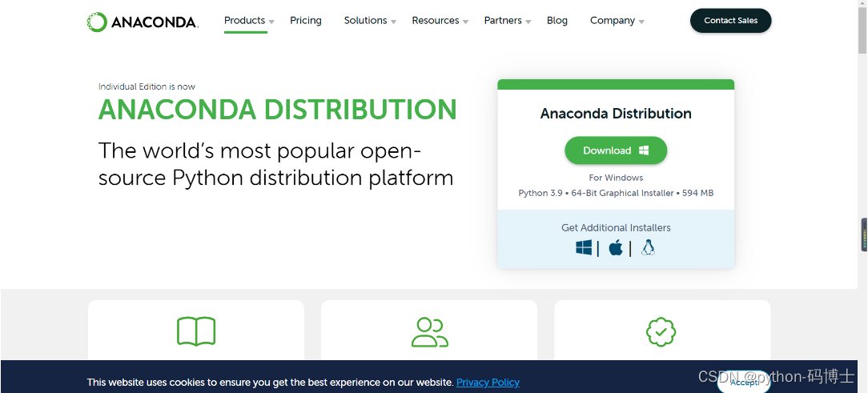Click the people community icon card
The image size is (868, 393).
pyautogui.click(x=429, y=331)
